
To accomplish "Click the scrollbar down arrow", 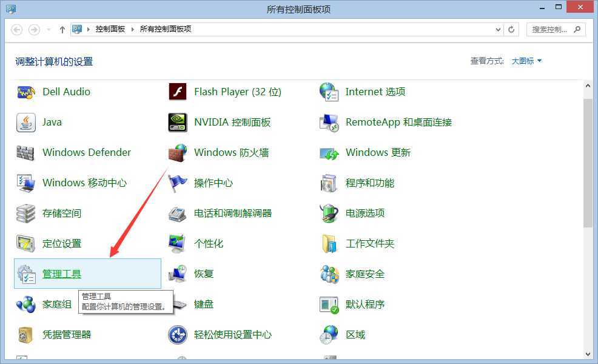I will (x=588, y=354).
